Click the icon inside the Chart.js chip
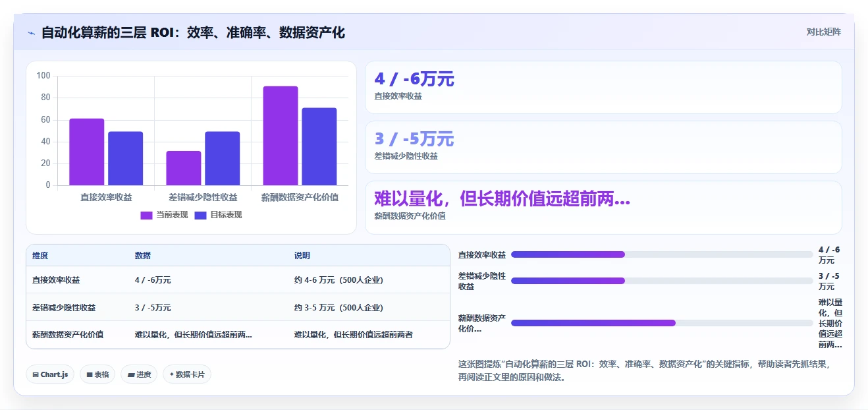 tap(36, 374)
